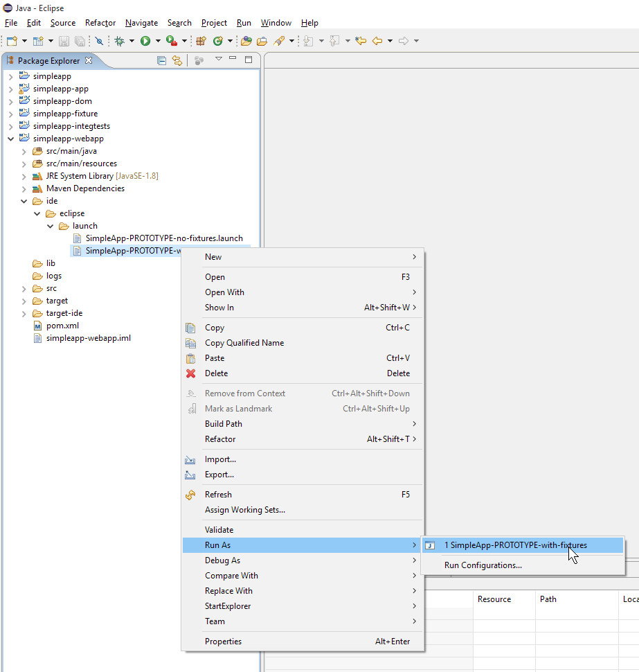Screen dimensions: 639x672
Task: Click the Open Type toolbar icon
Action: pyautogui.click(x=246, y=41)
